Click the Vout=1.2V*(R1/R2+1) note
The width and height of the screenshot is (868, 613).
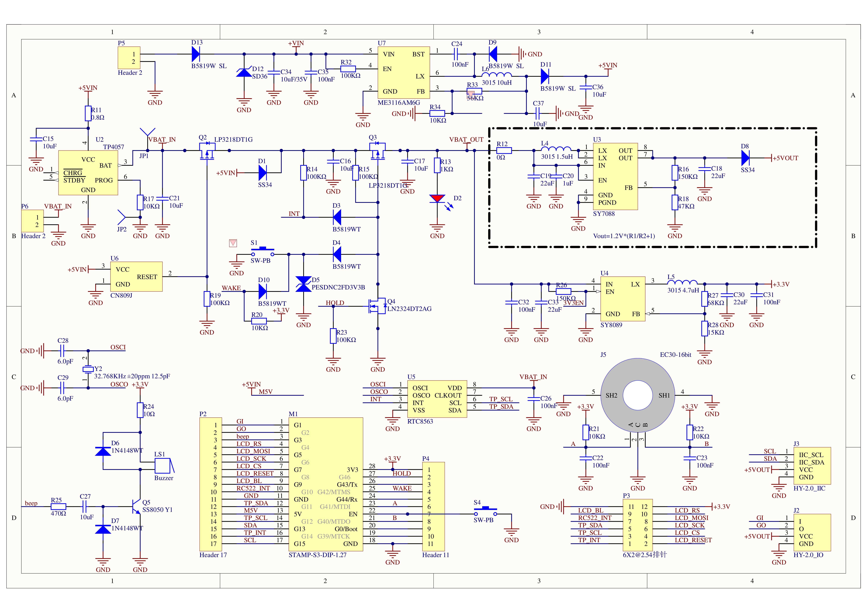(624, 236)
